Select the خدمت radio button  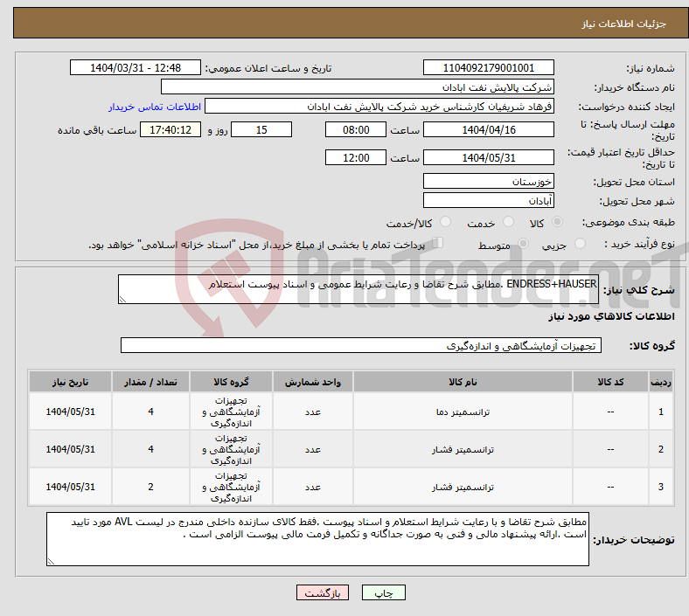508,222
